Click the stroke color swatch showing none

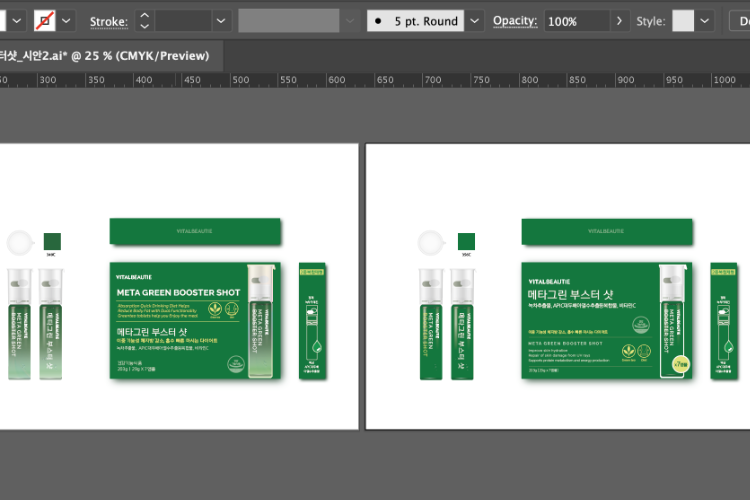44,21
